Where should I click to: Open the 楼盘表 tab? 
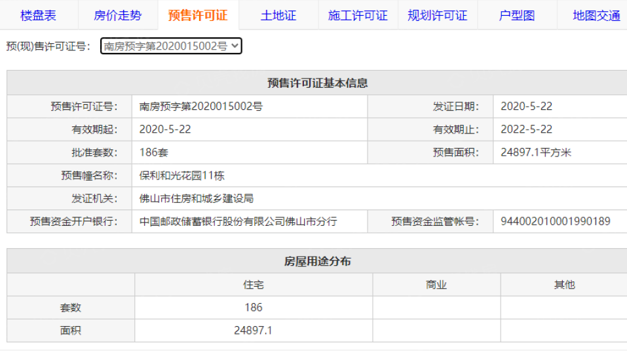(39, 15)
